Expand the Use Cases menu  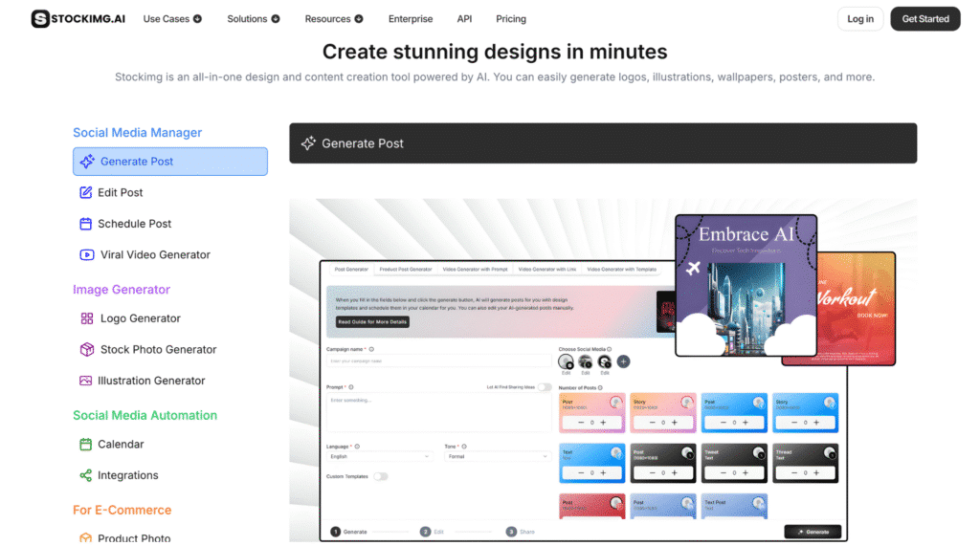tap(172, 19)
